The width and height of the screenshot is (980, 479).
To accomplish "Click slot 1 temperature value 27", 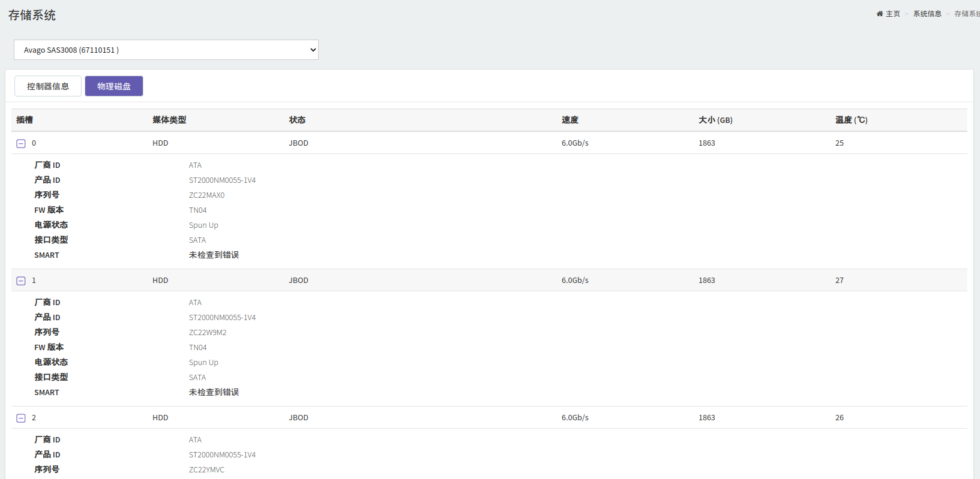I will [x=839, y=281].
